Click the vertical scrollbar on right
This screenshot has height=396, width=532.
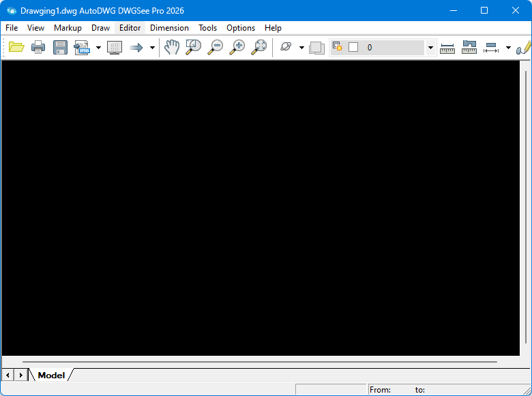[527, 207]
